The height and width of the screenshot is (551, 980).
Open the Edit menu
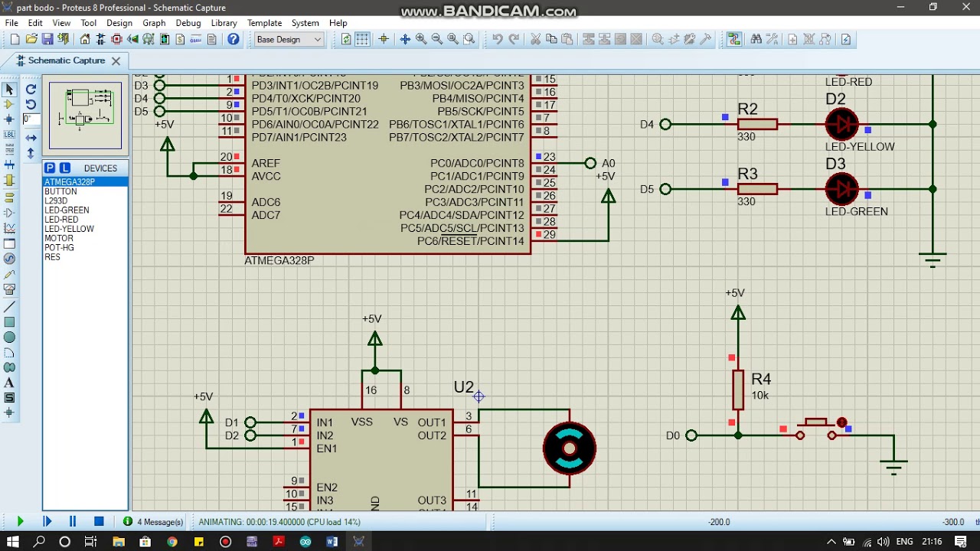click(35, 23)
